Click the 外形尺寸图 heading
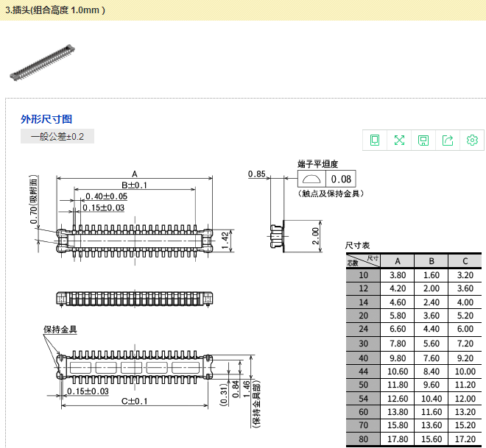This screenshot has width=486, height=448. tap(46, 119)
